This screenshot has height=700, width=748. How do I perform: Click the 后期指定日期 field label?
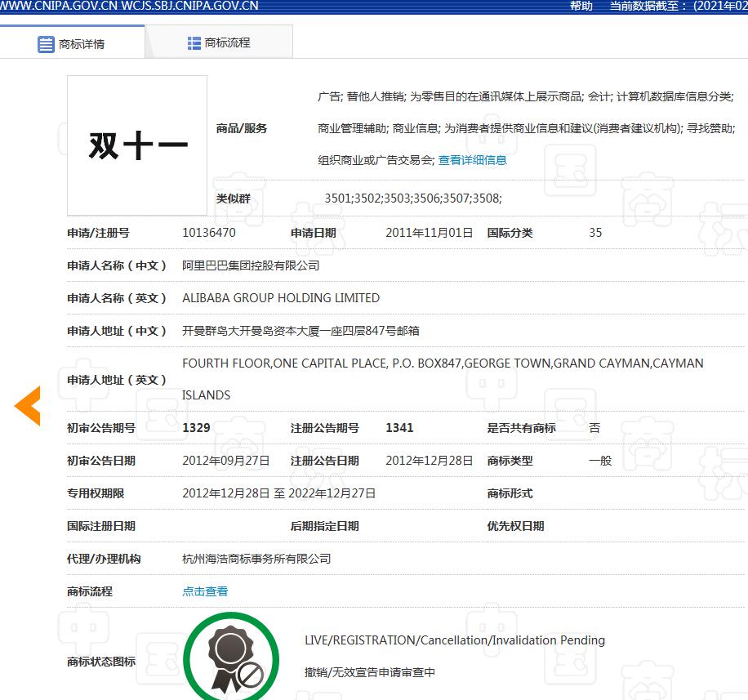pyautogui.click(x=325, y=526)
